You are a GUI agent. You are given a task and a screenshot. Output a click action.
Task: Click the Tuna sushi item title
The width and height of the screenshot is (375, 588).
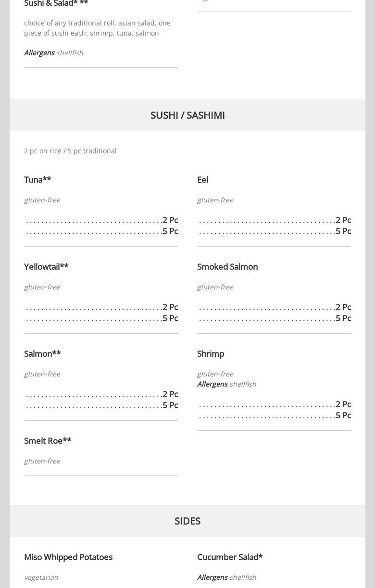pyautogui.click(x=37, y=179)
